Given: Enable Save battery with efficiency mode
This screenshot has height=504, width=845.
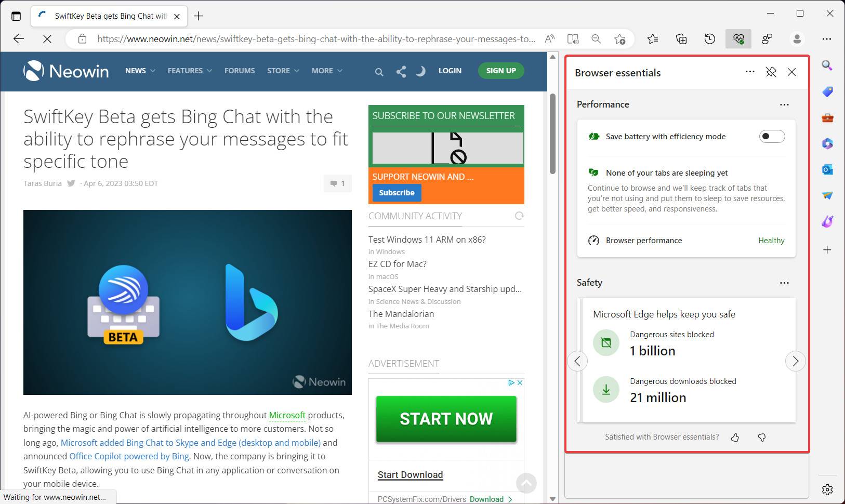Looking at the screenshot, I should pyautogui.click(x=772, y=136).
